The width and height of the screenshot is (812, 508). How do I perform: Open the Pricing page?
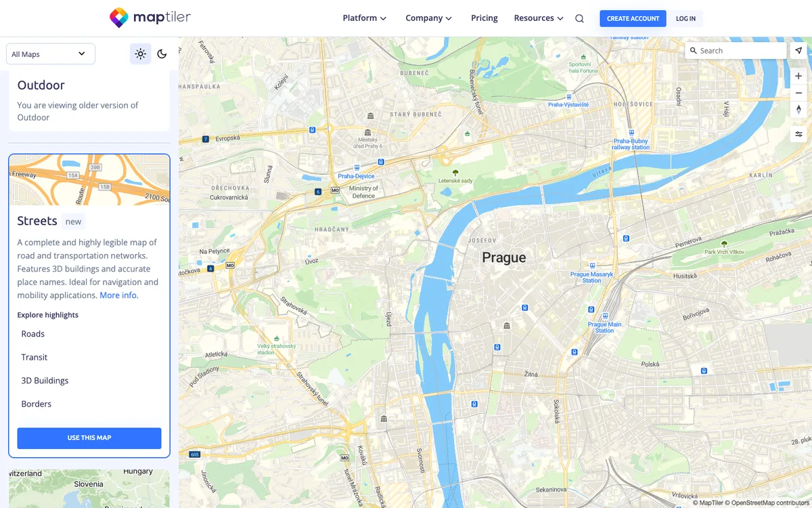tap(484, 18)
